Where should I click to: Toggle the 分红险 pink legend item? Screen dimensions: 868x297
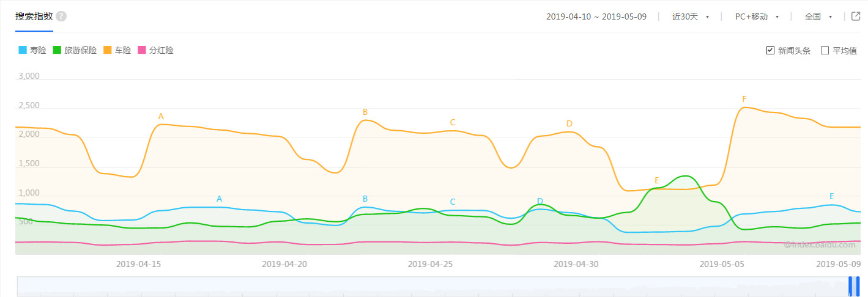156,50
